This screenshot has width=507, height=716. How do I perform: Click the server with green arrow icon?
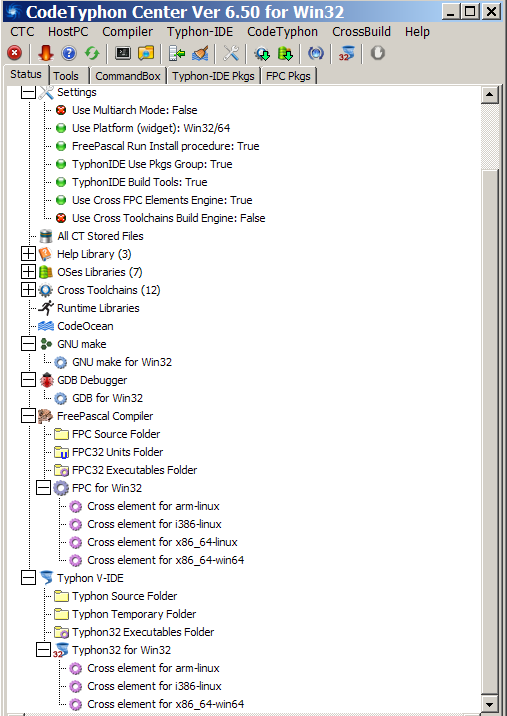[x=177, y=53]
